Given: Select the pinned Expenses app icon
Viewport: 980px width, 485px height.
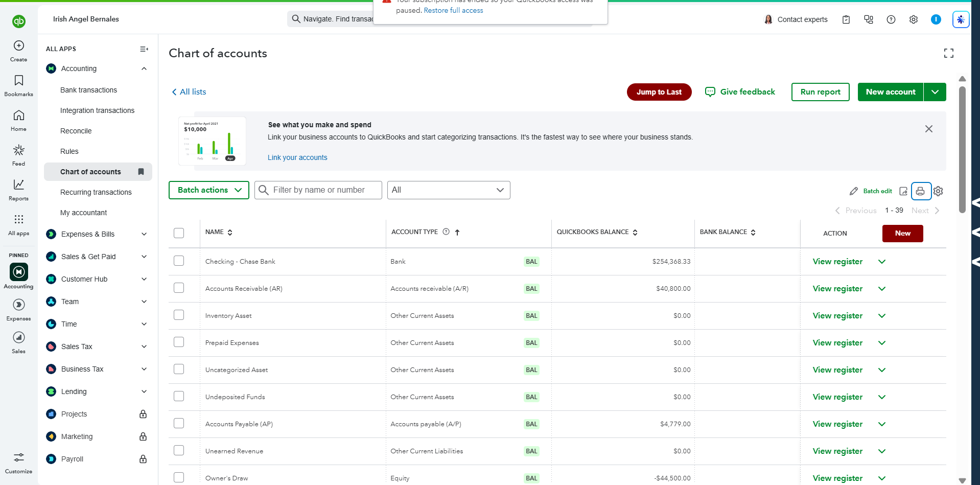Looking at the screenshot, I should [19, 305].
